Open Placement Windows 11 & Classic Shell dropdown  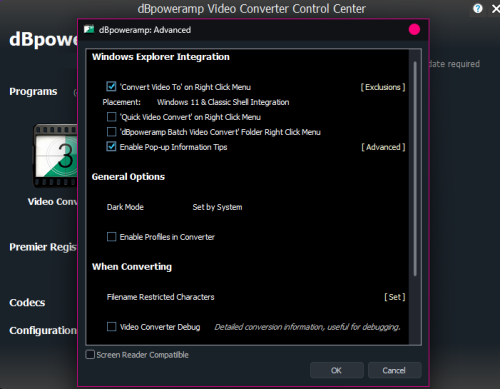point(223,102)
